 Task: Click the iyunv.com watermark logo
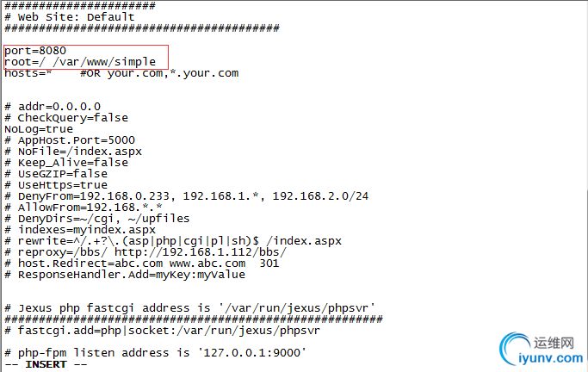pyautogui.click(x=542, y=349)
